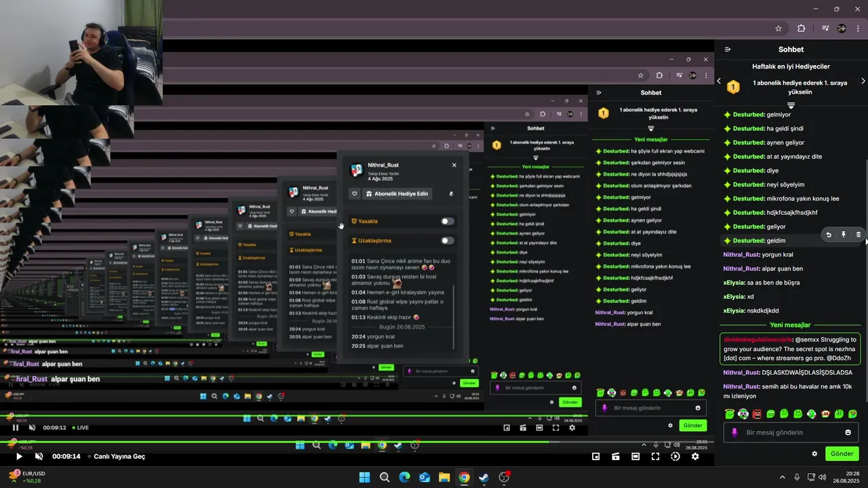
Task: Pin the 'geldim' message using the pin icon
Action: point(844,235)
